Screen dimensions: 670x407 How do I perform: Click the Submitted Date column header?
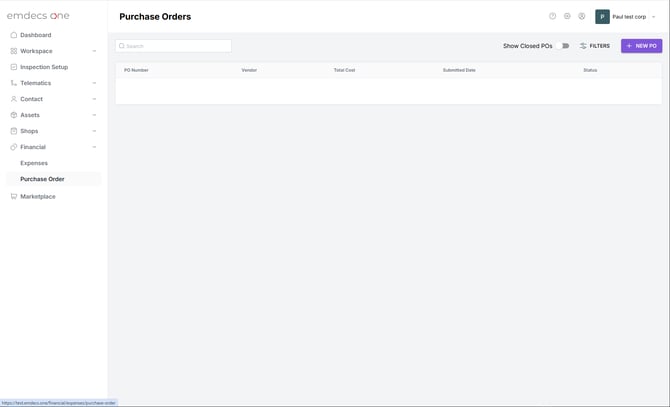[x=459, y=70]
